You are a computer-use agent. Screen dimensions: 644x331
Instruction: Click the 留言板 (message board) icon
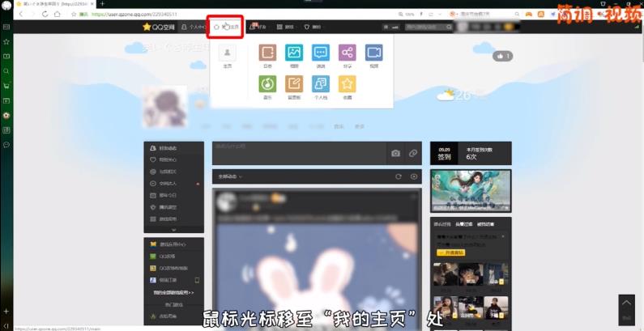point(293,83)
